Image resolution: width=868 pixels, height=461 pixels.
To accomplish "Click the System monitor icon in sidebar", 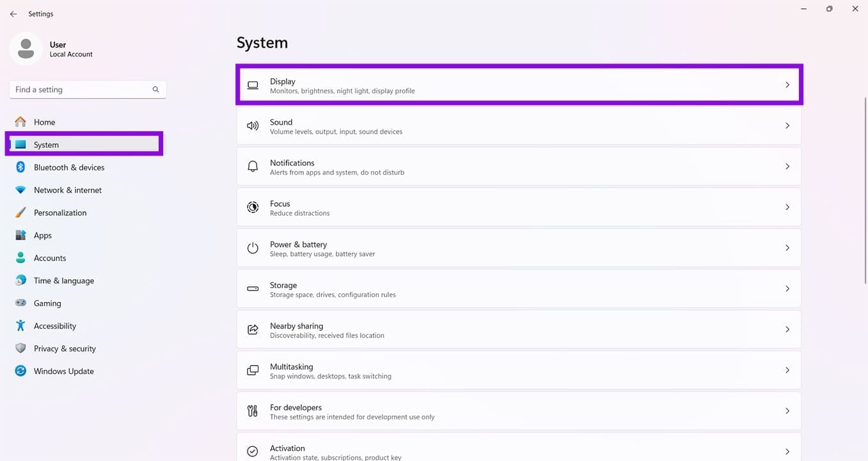I will click(x=20, y=145).
